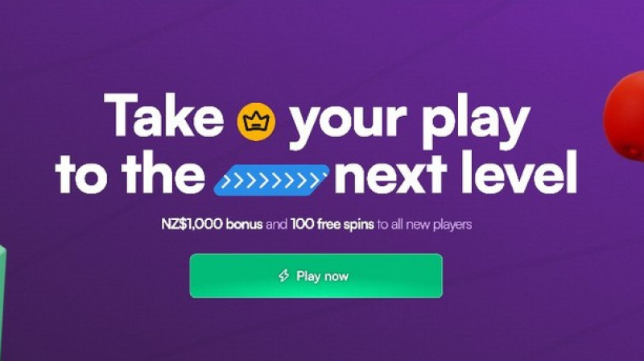Screen dimensions: 644x361
Task: Click the lightning bolt icon in Play now
Action: 284,276
